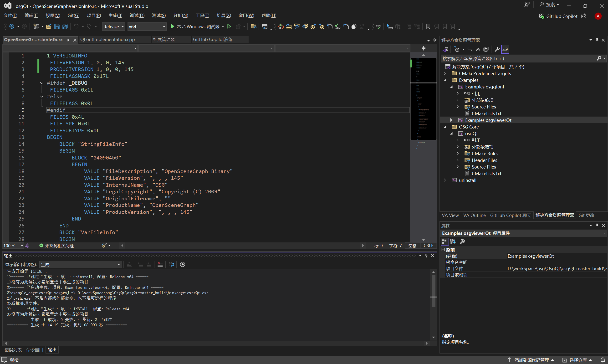Click the Open File folder icon

pyautogui.click(x=49, y=26)
